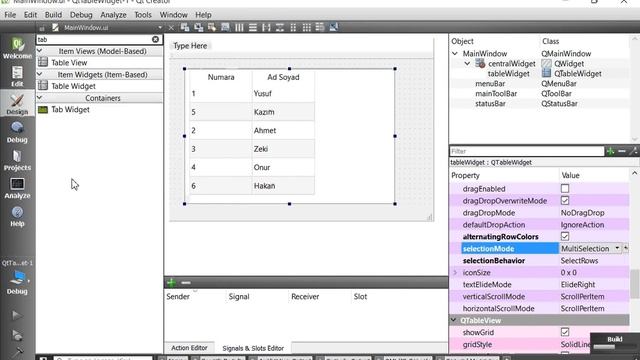Expand the iconSize property
This screenshot has width=640, height=360.
455,272
